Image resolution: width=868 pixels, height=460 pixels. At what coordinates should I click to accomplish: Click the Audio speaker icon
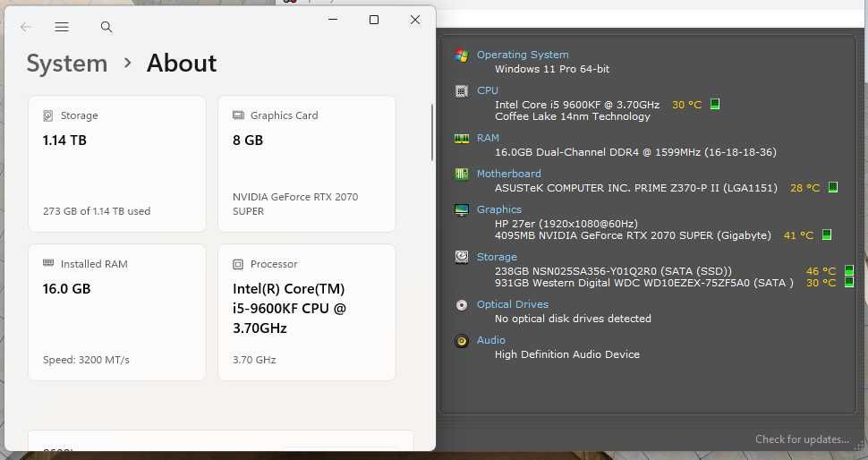[x=462, y=341]
